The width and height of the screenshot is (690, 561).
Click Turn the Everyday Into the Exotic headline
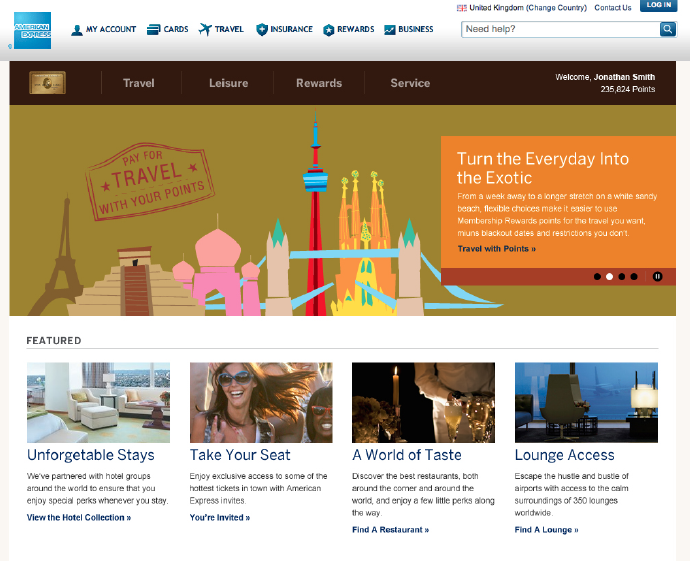[x=543, y=168]
